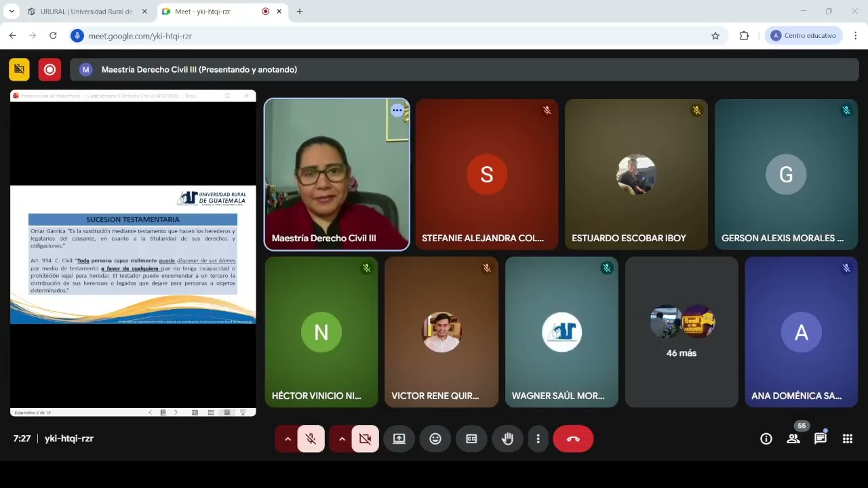Screen dimensions: 868x488
Task: Go back in browser history
Action: click(x=12, y=36)
